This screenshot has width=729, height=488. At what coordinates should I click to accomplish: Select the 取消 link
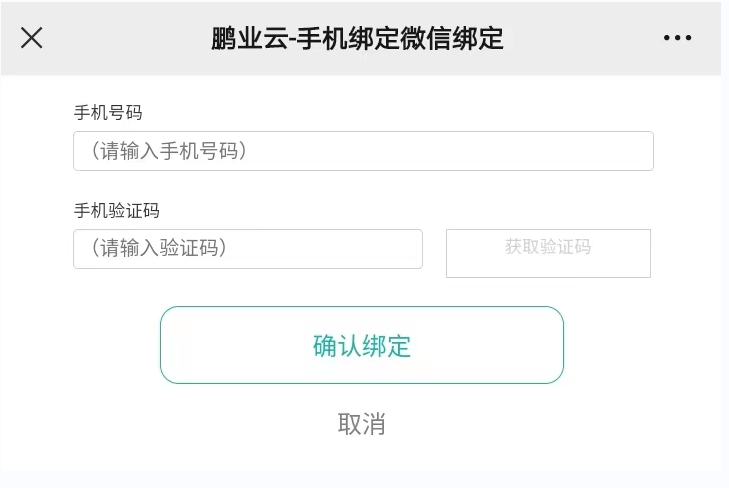362,424
